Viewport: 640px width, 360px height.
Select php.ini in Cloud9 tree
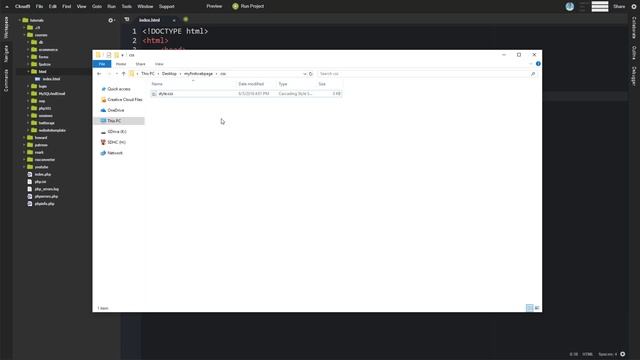(40, 182)
